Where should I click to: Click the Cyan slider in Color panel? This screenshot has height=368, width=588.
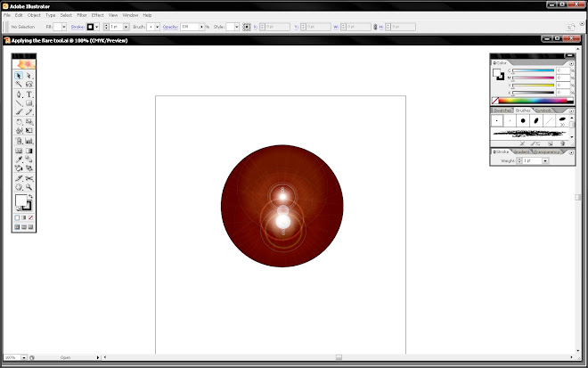533,70
